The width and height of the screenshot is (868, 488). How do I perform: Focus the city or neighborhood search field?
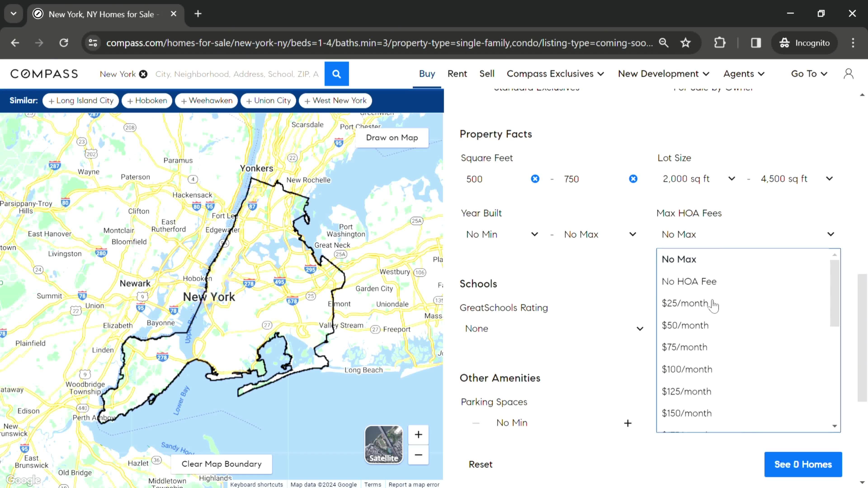[x=237, y=74]
